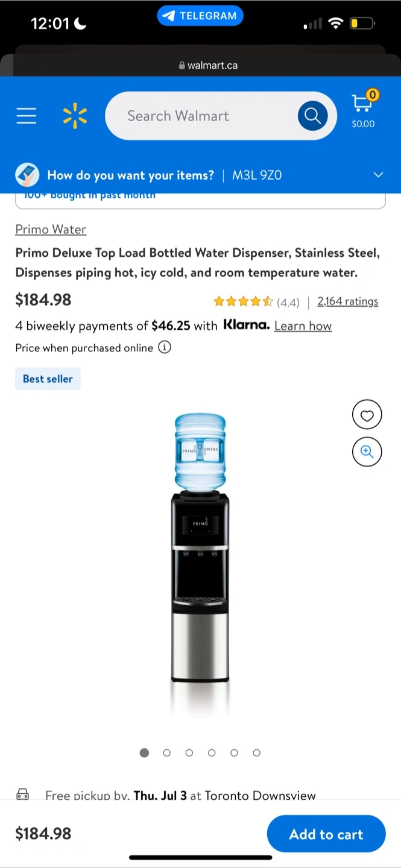The width and height of the screenshot is (401, 868).
Task: Tap the Telegram return pill
Action: pos(200,16)
